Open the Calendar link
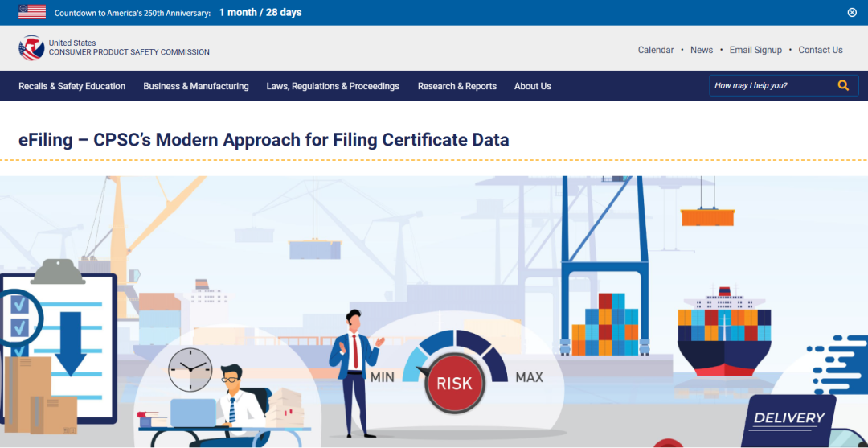 656,50
